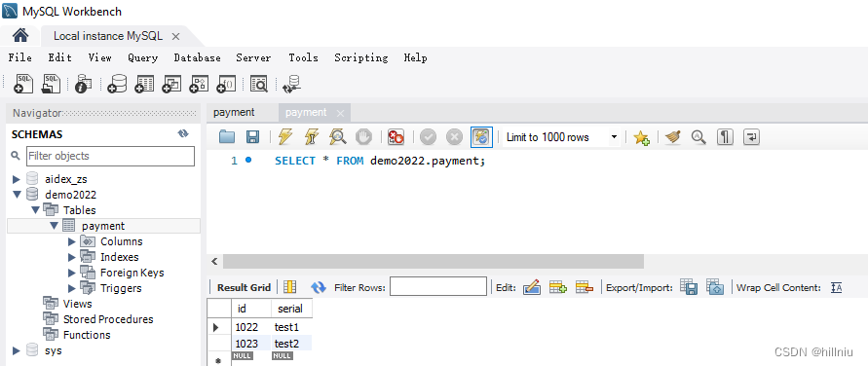
Task: Open the Query menu
Action: click(143, 57)
